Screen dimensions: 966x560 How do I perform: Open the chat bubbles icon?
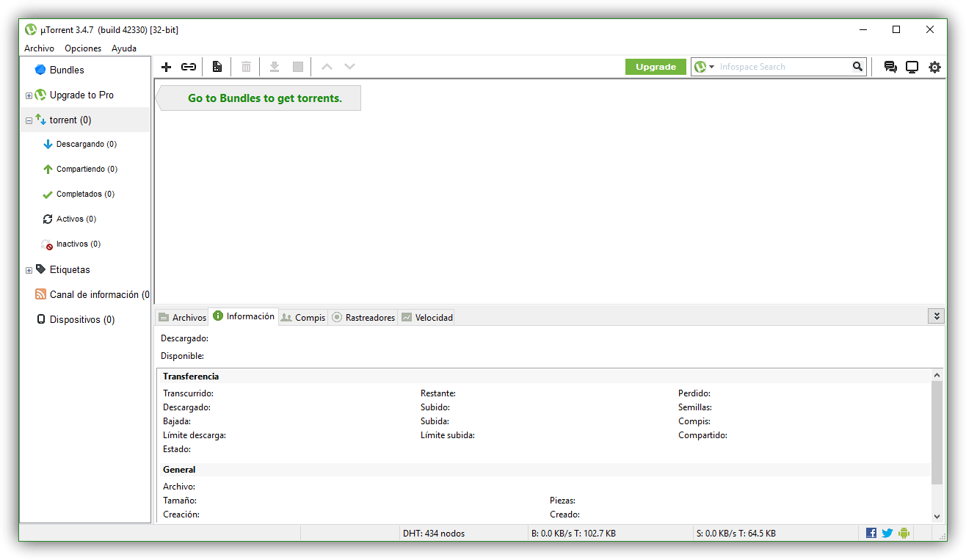tap(890, 67)
